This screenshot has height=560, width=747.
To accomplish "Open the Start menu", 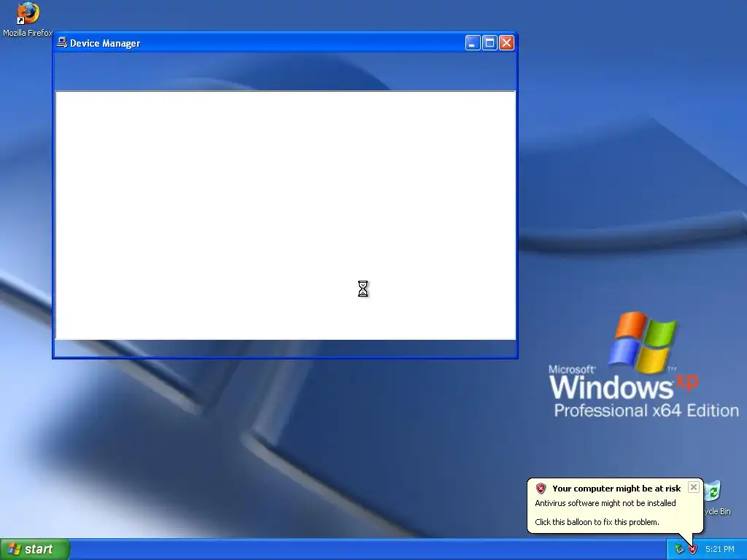I will (35, 549).
